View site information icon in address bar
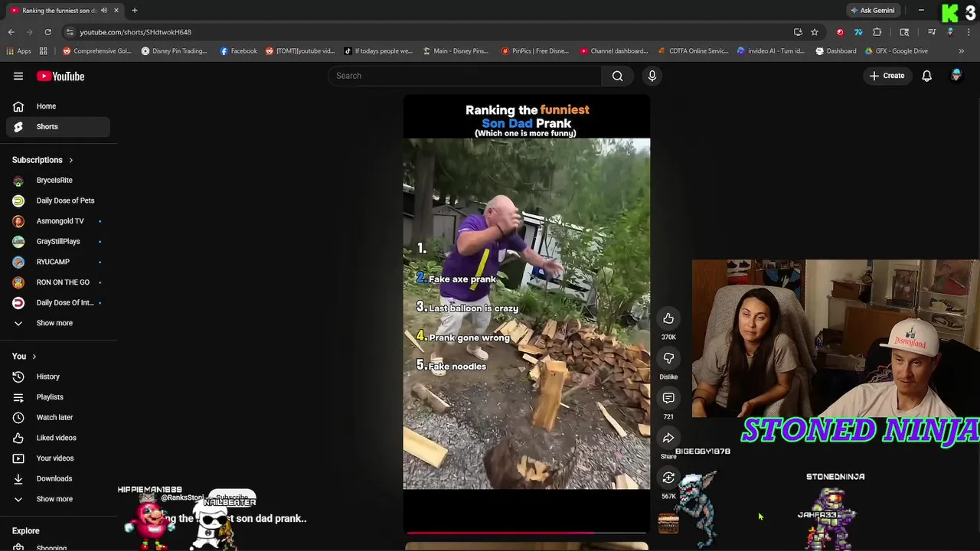Viewport: 980px width, 551px height. (70, 32)
